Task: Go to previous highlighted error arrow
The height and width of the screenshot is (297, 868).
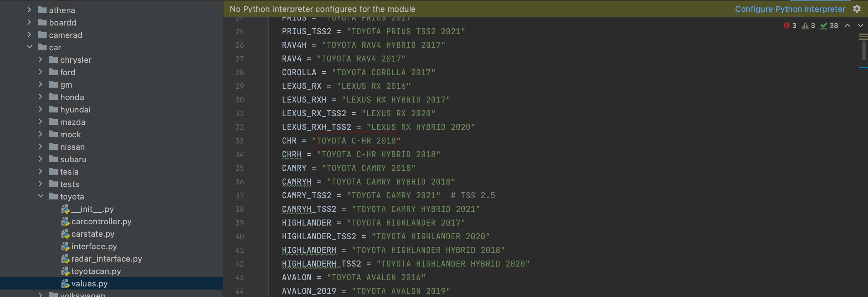Action: 847,25
